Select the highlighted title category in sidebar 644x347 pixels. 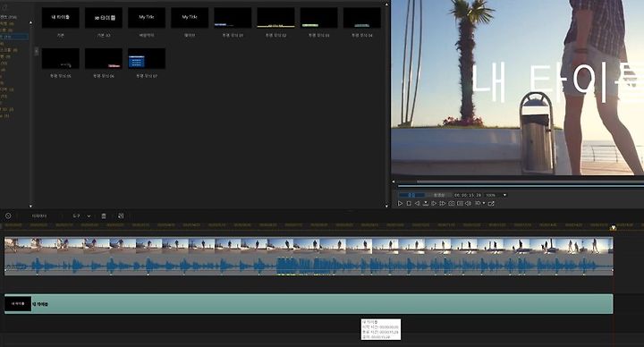point(13,37)
